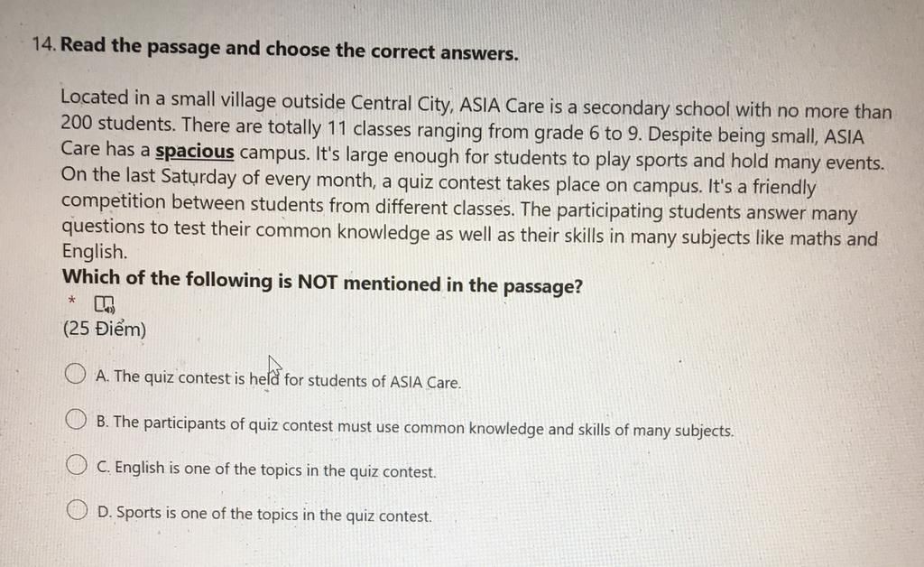Screen dimensions: 924x567
Task: Click answer text about common knowledge and skills
Action: [414, 426]
